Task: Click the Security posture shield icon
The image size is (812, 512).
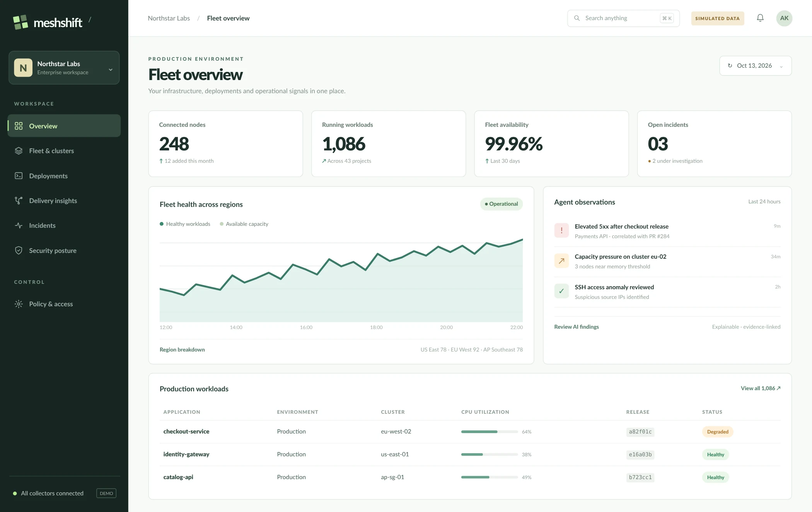Action: click(x=19, y=250)
